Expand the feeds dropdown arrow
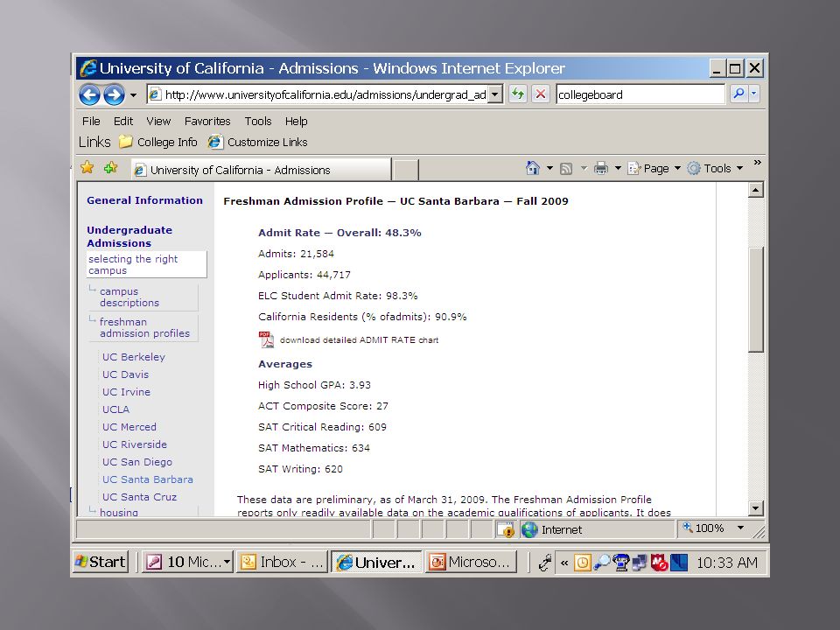Image resolution: width=840 pixels, height=630 pixels. coord(584,168)
